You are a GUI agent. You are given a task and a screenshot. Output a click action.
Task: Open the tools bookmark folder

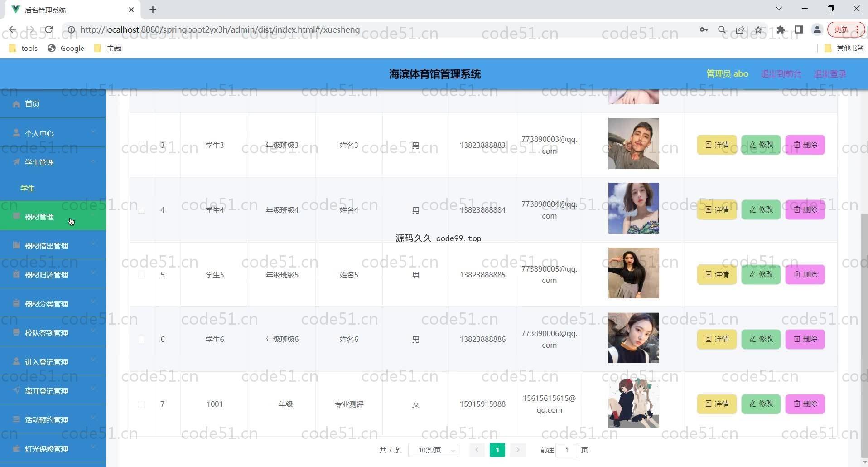click(x=24, y=48)
